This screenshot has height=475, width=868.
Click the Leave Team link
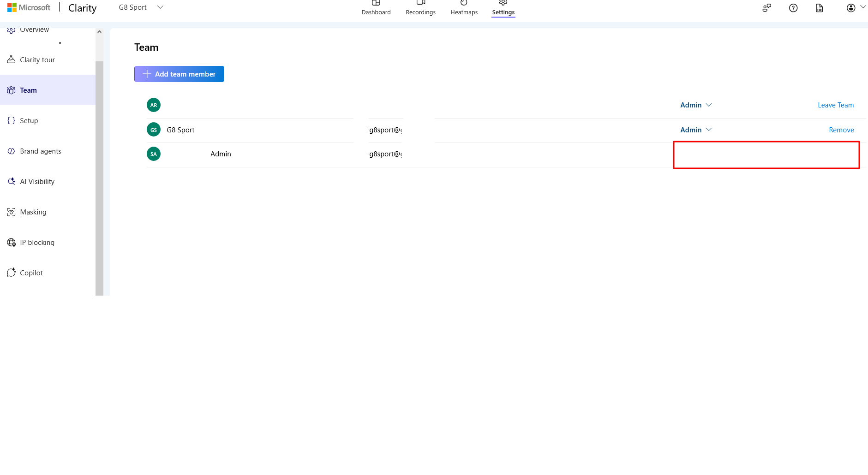[836, 105]
